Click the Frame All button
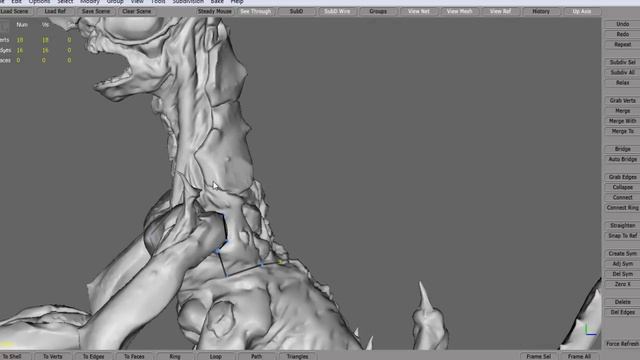Image resolution: width=640 pixels, height=360 pixels. pos(580,356)
